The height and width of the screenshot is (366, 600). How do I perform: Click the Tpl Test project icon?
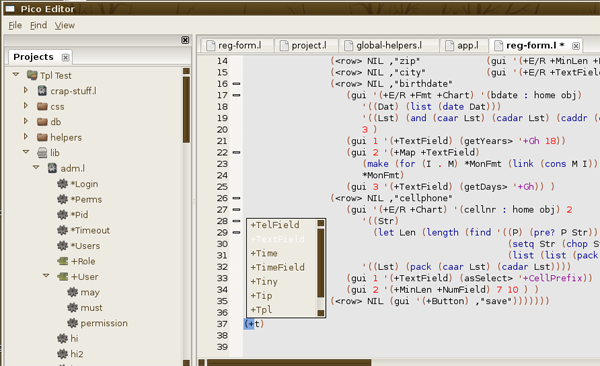pos(32,75)
